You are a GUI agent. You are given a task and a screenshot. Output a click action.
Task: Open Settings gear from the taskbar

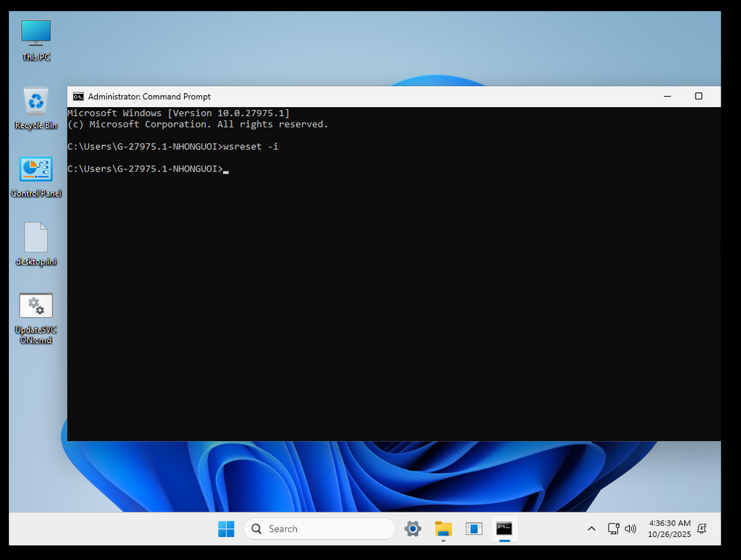tap(413, 528)
